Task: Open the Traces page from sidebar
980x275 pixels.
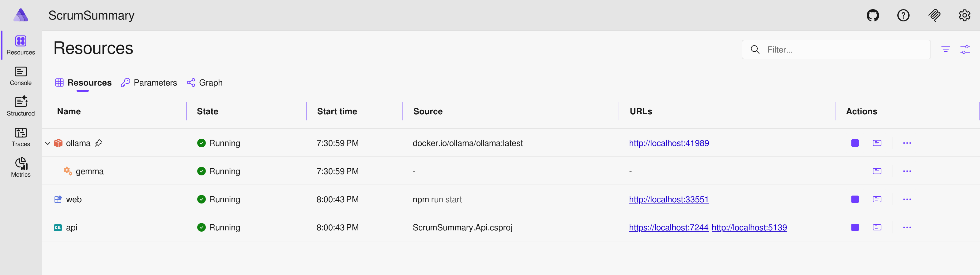Action: tap(21, 137)
